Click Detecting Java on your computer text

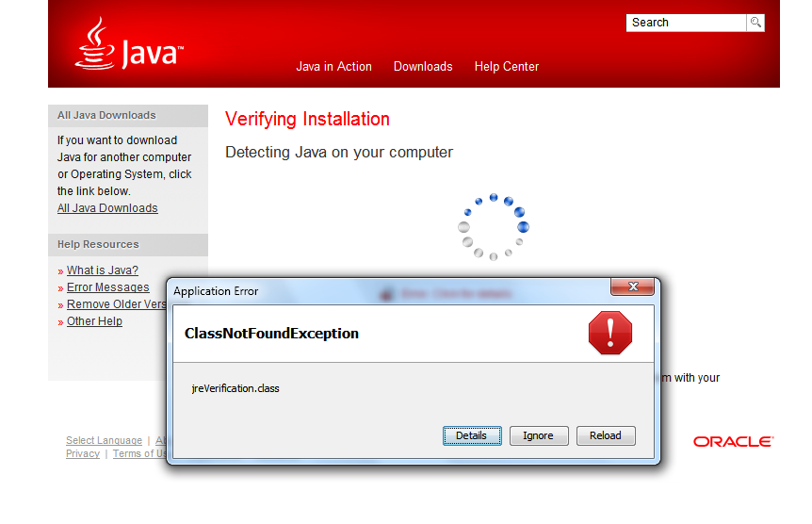tap(339, 153)
